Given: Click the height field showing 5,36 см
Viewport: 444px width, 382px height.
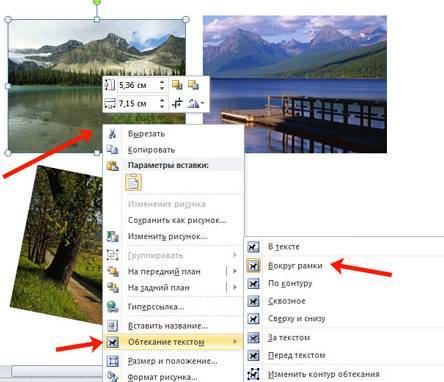Looking at the screenshot, I should click(138, 85).
